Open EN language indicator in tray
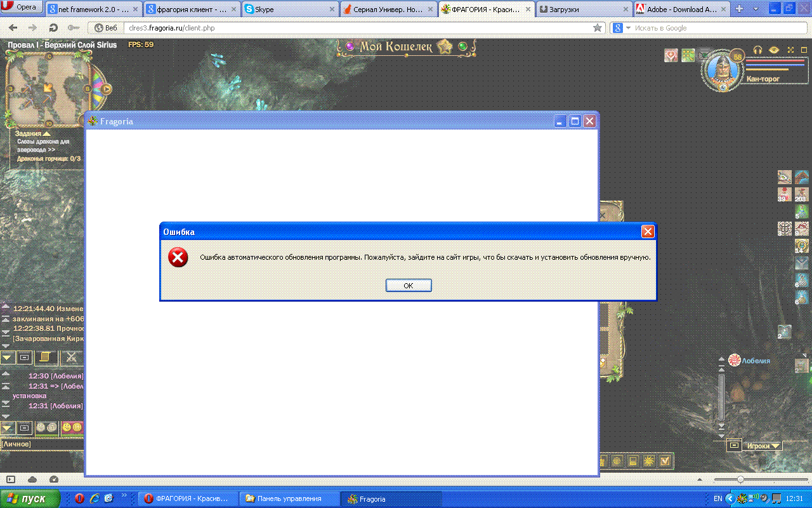This screenshot has height=508, width=812. (717, 498)
